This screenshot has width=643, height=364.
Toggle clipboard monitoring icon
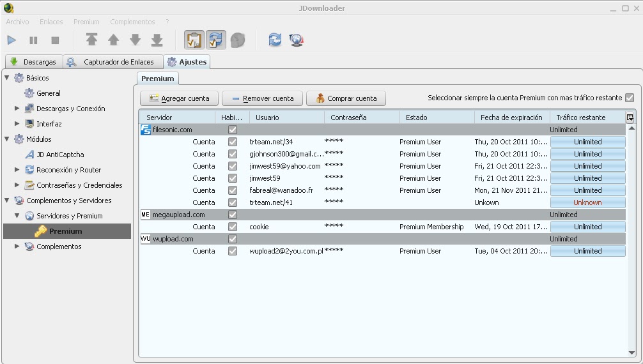(194, 40)
